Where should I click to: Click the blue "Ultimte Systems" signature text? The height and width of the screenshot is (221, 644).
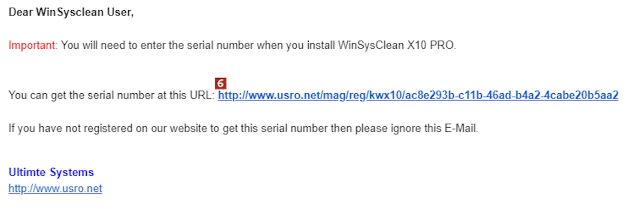click(51, 172)
